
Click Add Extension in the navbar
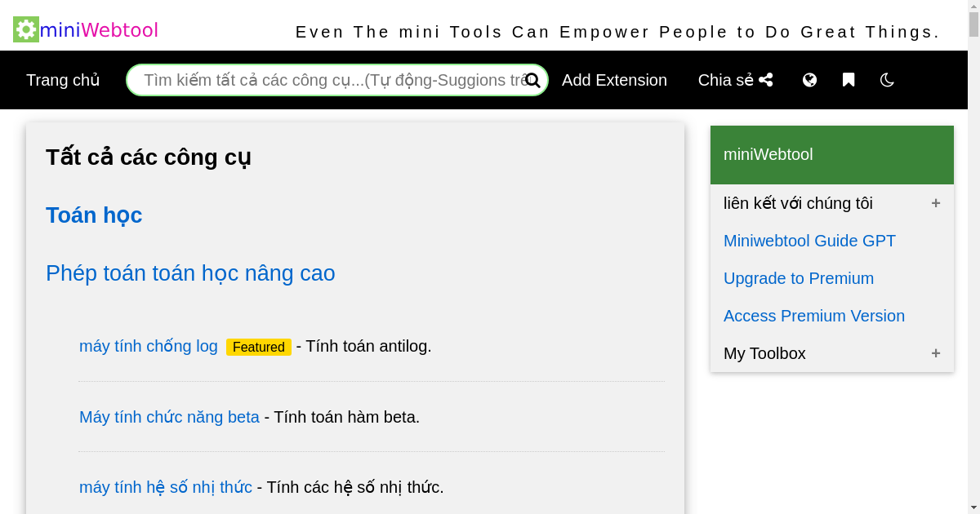pos(614,80)
